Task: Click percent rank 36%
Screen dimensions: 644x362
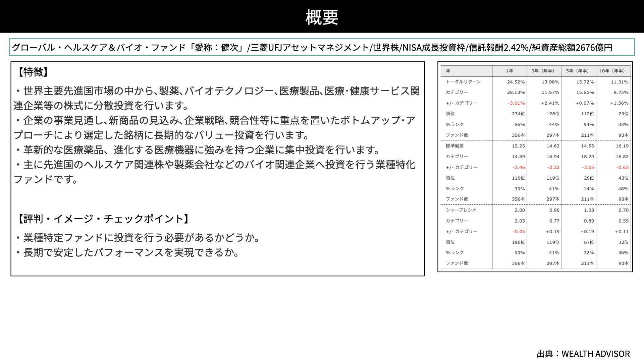Action: tap(623, 253)
